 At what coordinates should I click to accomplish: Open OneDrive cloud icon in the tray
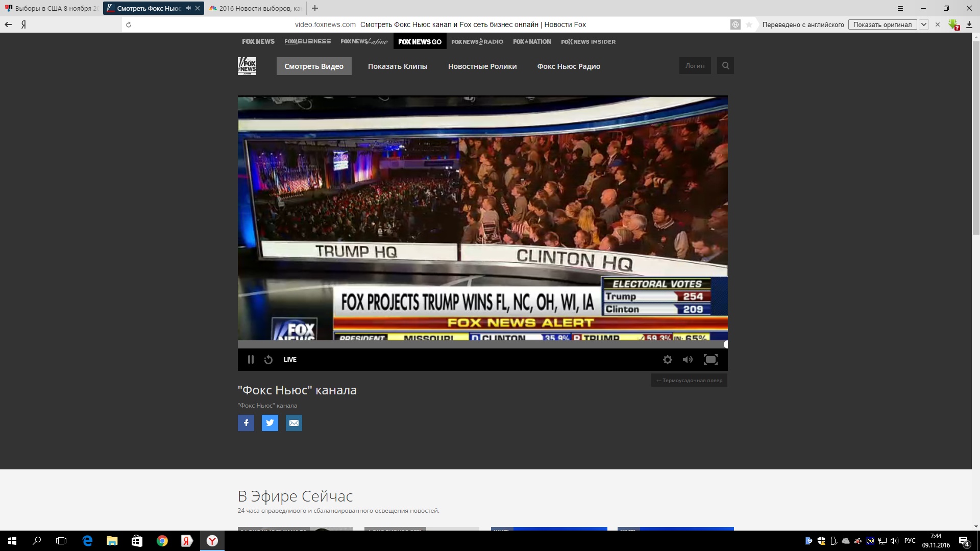846,541
